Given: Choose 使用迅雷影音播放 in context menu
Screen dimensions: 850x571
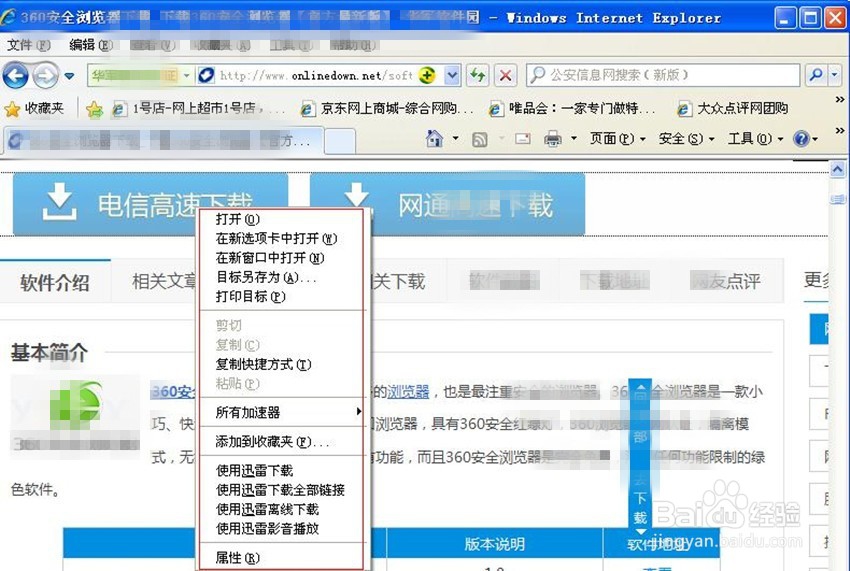Looking at the screenshot, I should tap(281, 529).
